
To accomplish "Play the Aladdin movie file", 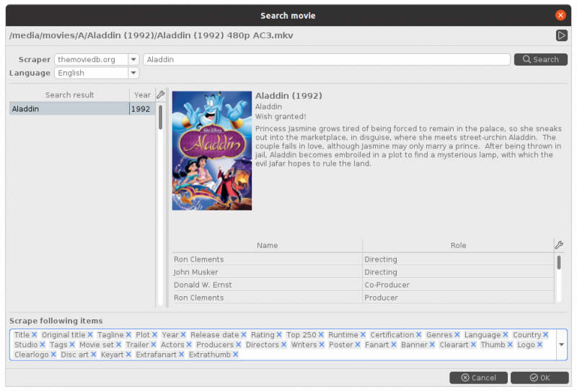I will point(561,35).
